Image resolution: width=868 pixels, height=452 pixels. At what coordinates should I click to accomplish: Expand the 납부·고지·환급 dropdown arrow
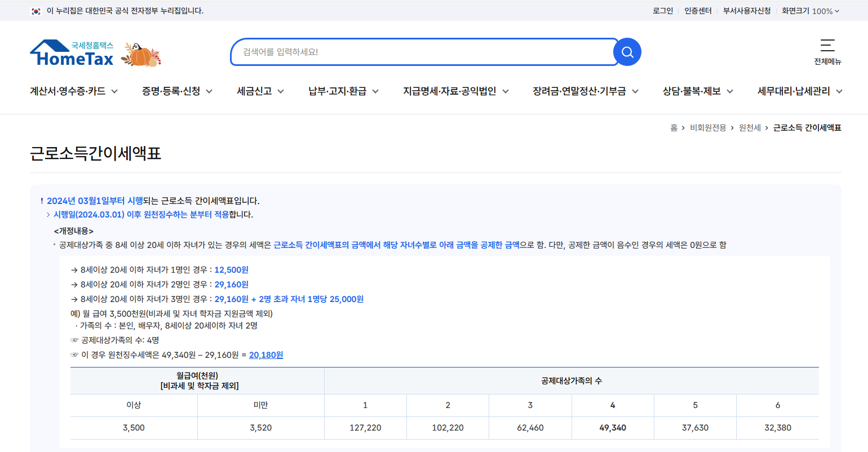tap(377, 91)
